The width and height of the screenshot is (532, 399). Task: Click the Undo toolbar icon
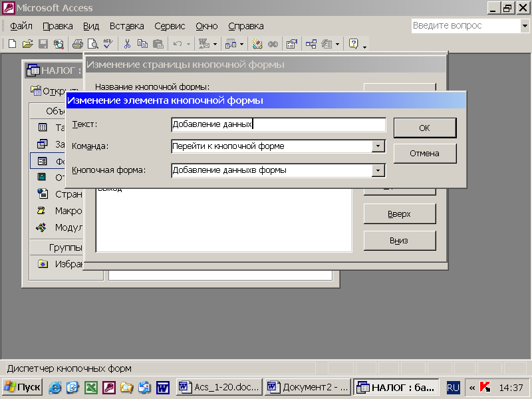(178, 44)
